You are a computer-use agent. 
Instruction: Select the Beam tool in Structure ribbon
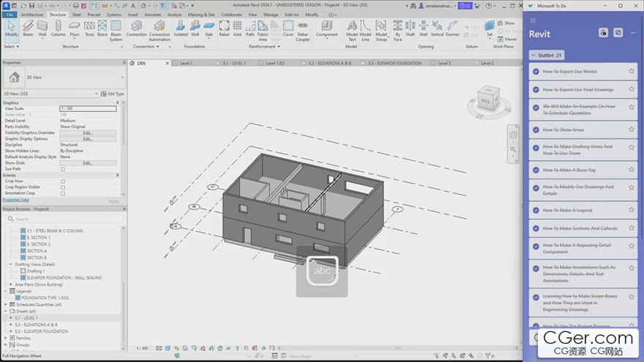pyautogui.click(x=28, y=29)
